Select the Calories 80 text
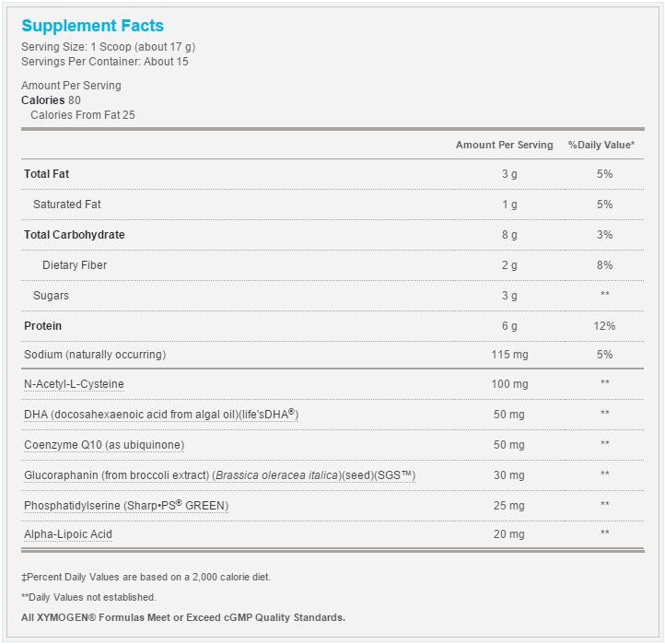This screenshot has height=644, width=665. [51, 100]
